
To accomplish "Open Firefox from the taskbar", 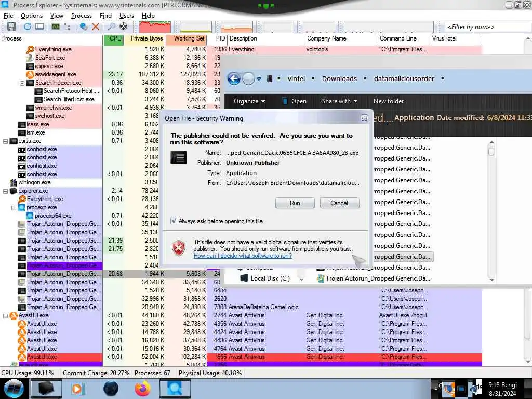I will pyautogui.click(x=143, y=389).
